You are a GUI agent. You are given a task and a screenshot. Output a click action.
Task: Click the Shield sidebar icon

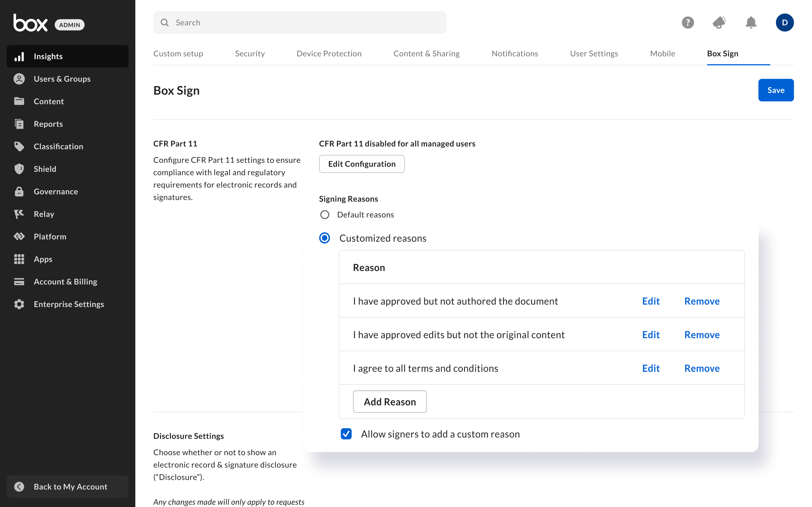[x=19, y=169]
